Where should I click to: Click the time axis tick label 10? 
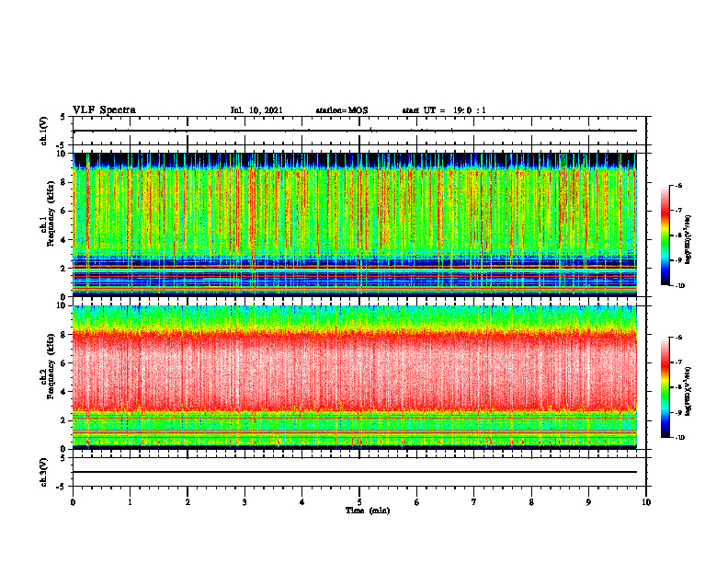pyautogui.click(x=646, y=502)
